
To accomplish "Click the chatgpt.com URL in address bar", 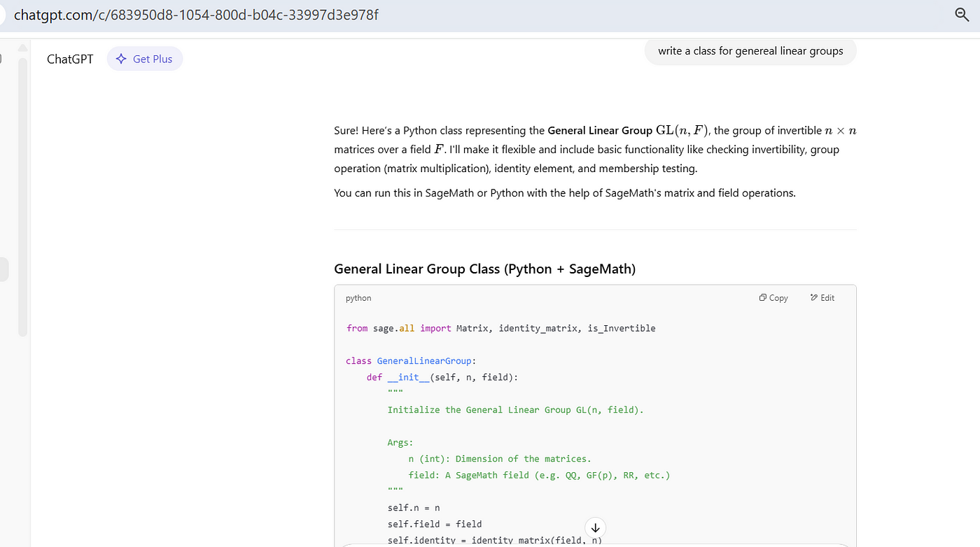I will click(x=196, y=15).
